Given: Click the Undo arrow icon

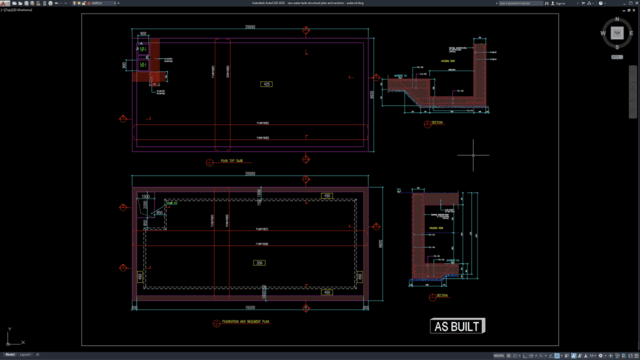Looking at the screenshot, I should click(57, 3).
